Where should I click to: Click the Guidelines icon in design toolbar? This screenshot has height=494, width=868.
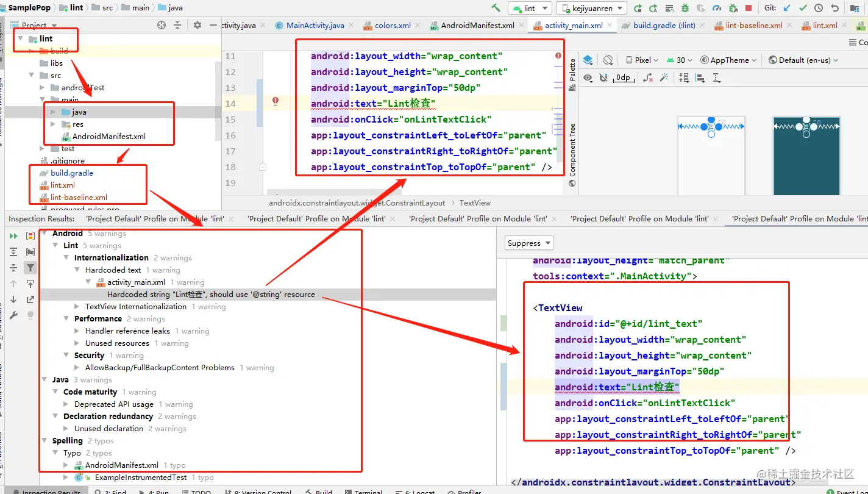pos(716,77)
